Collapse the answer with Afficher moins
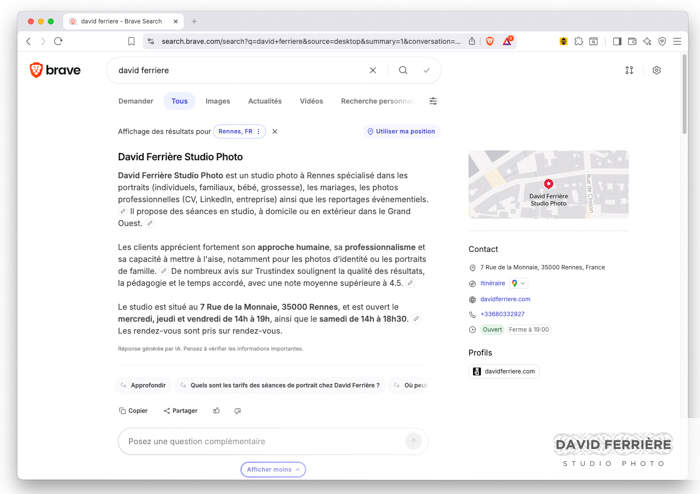 pos(273,469)
